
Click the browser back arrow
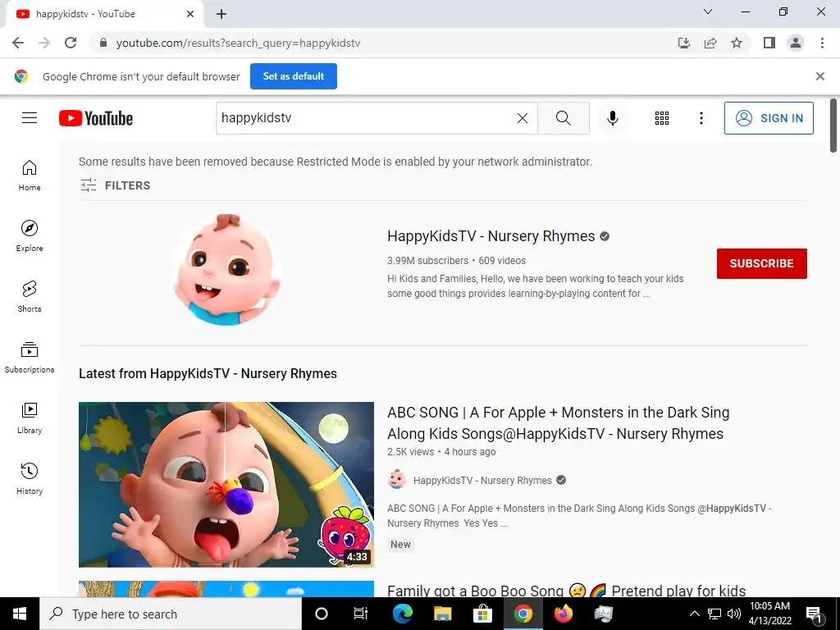[x=18, y=43]
